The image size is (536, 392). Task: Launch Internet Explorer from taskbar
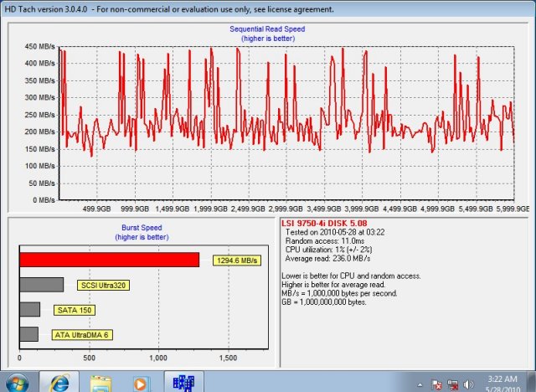(x=59, y=383)
